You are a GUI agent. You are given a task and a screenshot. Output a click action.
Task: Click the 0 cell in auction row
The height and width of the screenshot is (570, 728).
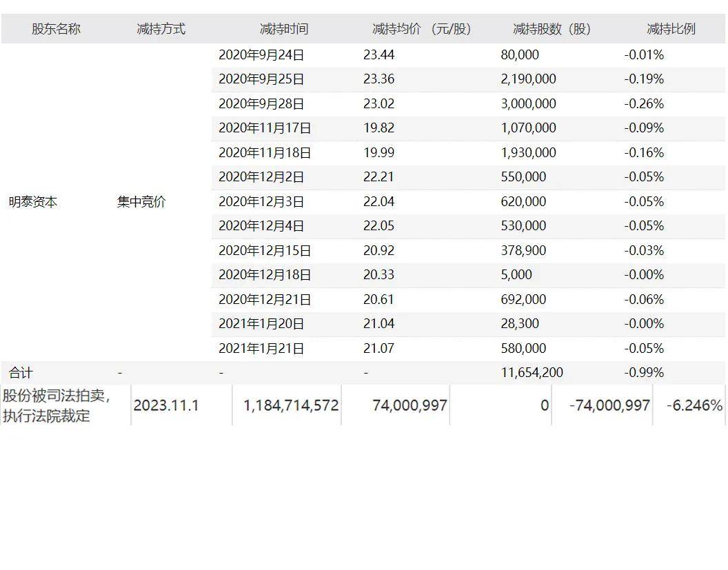pos(545,405)
